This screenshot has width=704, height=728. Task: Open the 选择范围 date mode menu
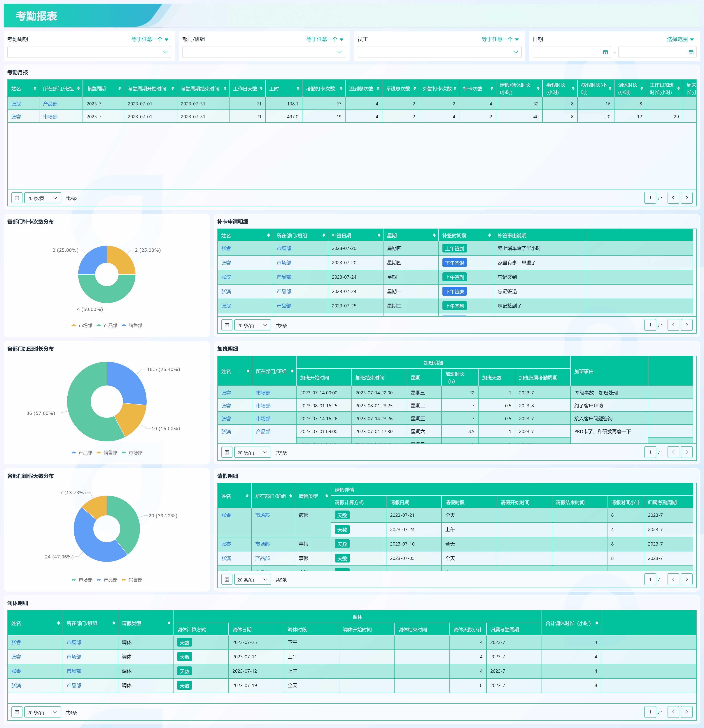click(x=680, y=39)
